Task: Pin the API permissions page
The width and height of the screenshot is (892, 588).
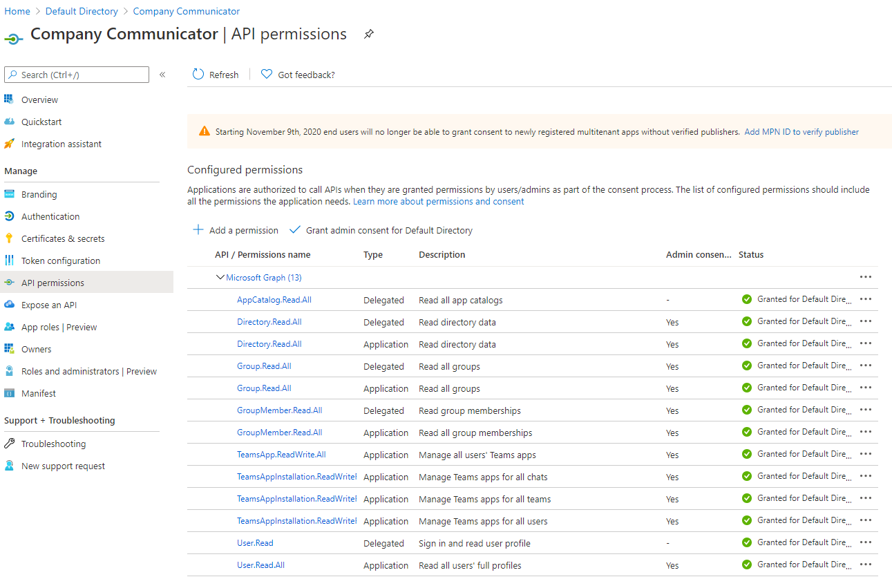Action: point(368,34)
